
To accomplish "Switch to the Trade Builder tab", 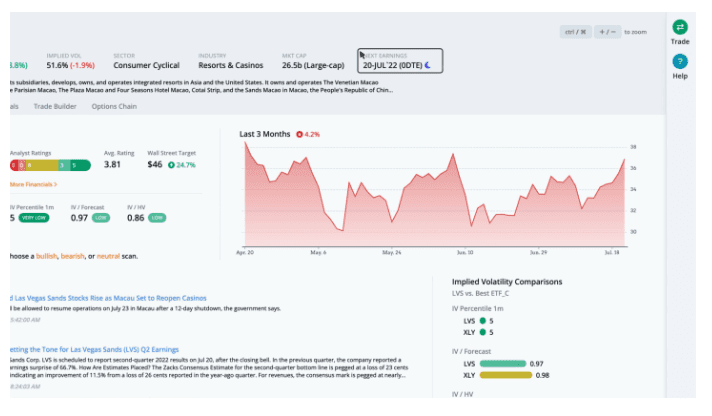I will (55, 105).
